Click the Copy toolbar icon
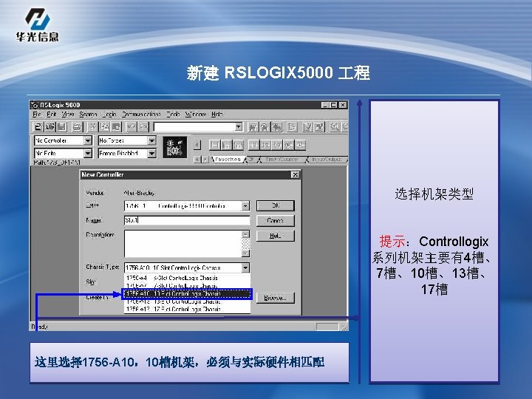This screenshot has height=399, width=532. [x=104, y=127]
